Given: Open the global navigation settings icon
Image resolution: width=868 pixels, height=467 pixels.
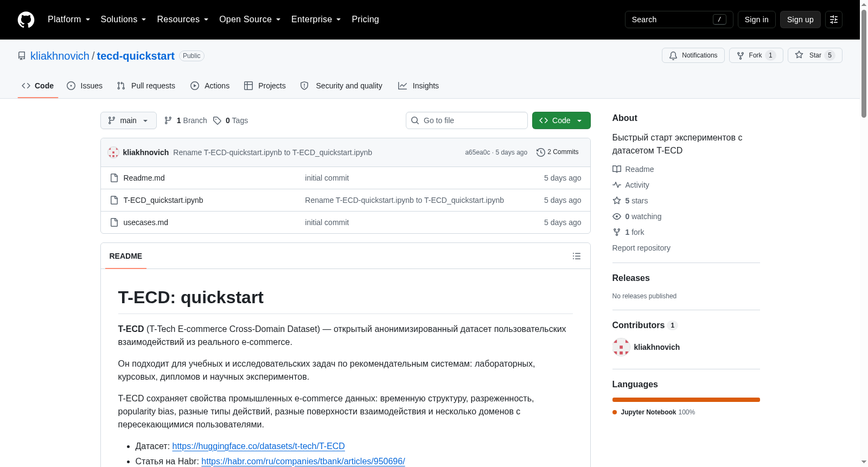Looking at the screenshot, I should click(x=834, y=20).
